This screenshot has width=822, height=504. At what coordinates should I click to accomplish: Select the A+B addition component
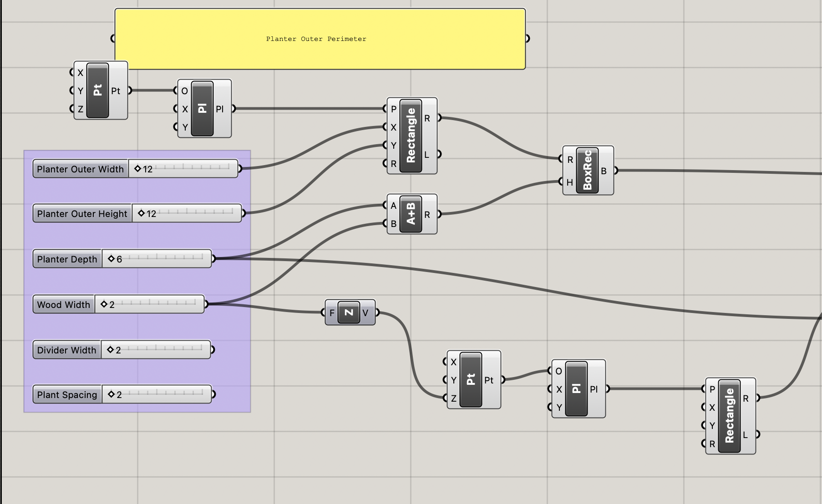tap(411, 214)
